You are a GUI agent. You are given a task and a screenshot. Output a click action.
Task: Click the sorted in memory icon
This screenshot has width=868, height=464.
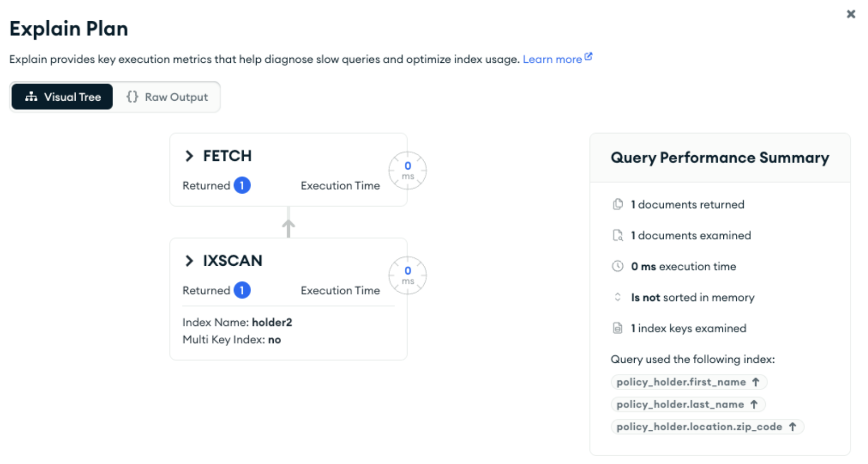pyautogui.click(x=618, y=297)
